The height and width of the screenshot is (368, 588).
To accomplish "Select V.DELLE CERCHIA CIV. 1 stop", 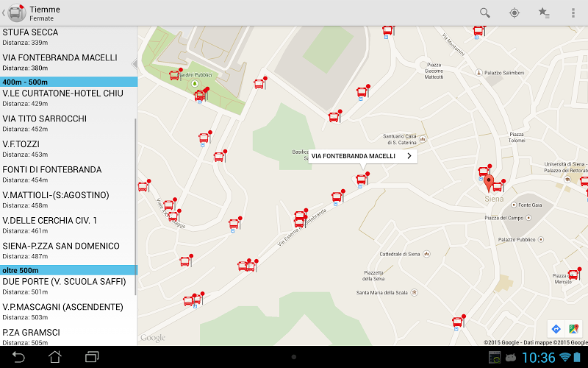I will pos(68,225).
